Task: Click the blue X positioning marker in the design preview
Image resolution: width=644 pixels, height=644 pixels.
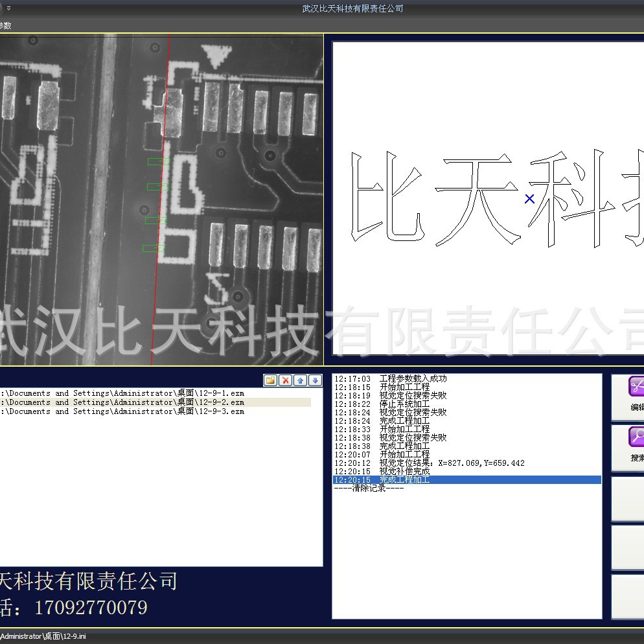Action: coord(529,199)
